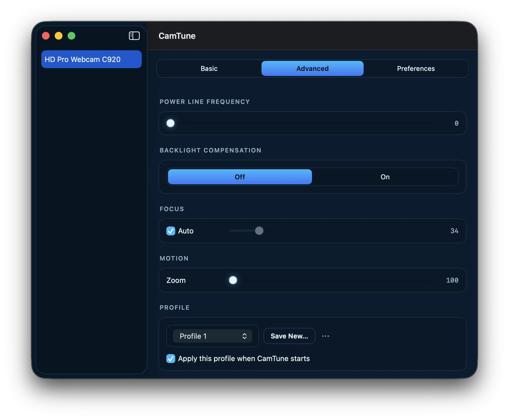This screenshot has width=509, height=420.
Task: Click the CamTune window title
Action: 177,36
